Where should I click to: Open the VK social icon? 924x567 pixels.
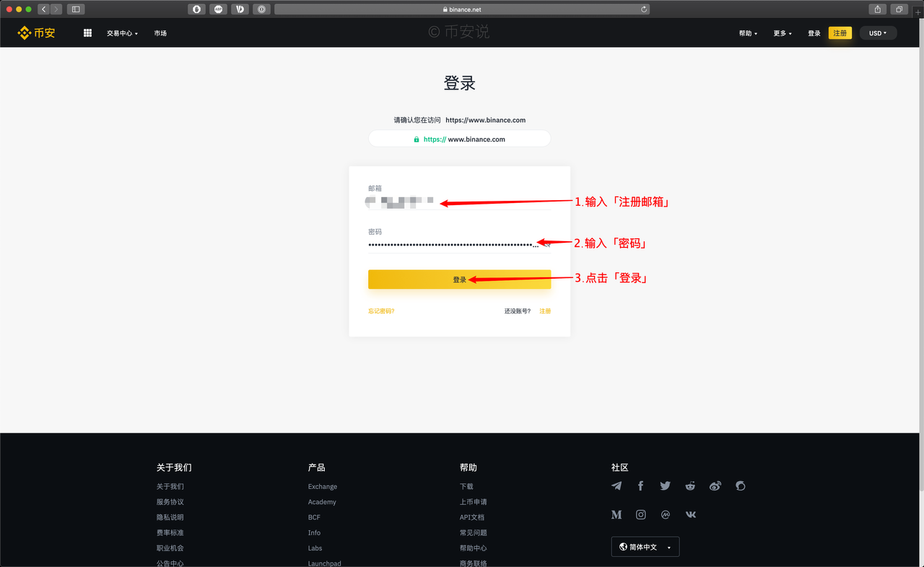pos(690,515)
